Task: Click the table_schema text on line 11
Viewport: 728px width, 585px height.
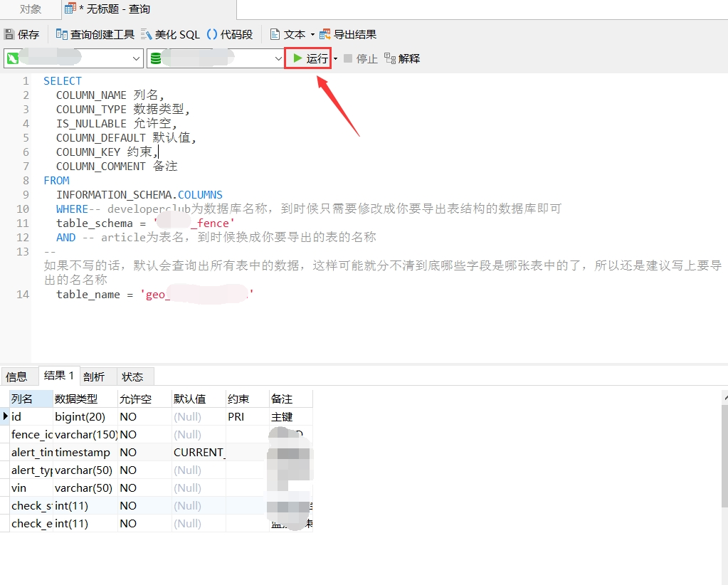Action: tap(94, 223)
